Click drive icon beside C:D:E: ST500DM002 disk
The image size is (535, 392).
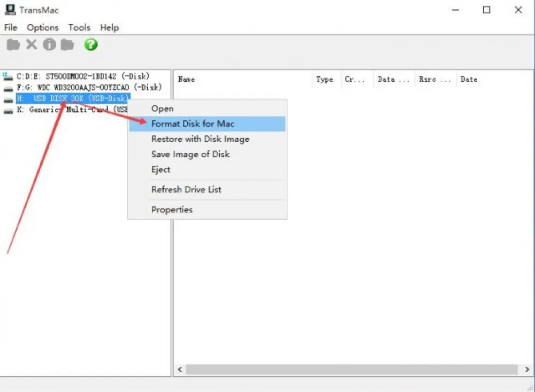(x=8, y=76)
